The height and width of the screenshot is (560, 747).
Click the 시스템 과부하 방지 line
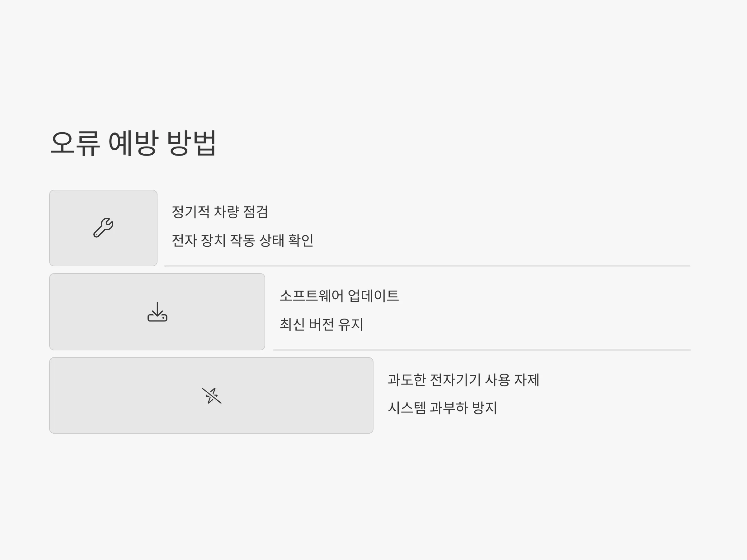(x=442, y=408)
